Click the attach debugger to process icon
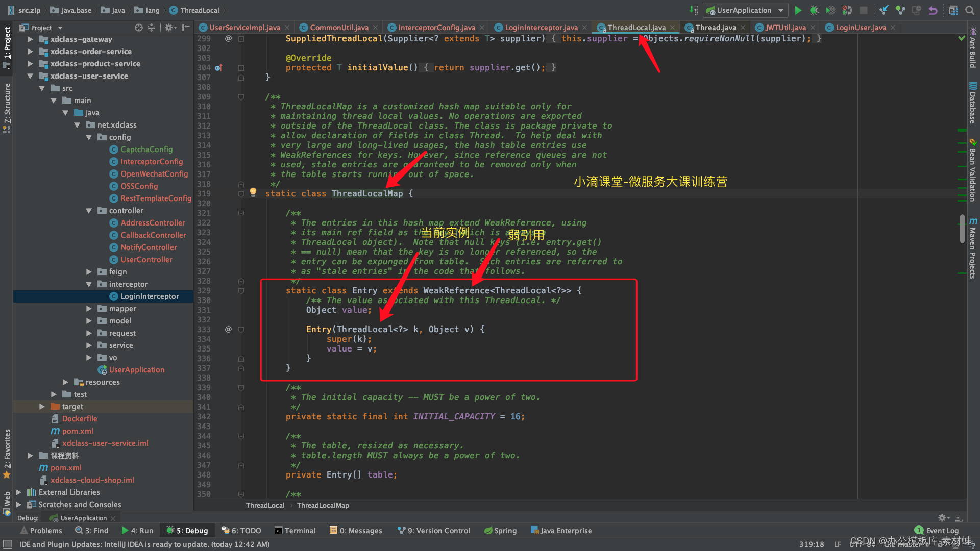980x551 pixels. point(847,10)
